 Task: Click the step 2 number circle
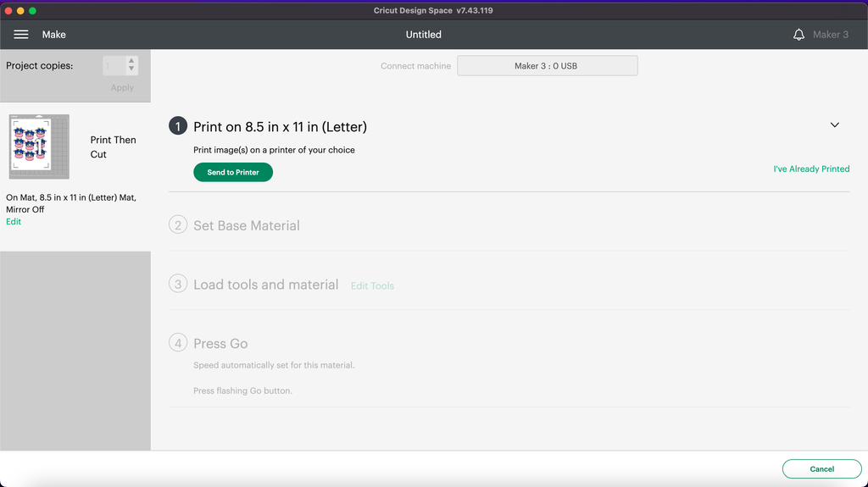tap(178, 225)
